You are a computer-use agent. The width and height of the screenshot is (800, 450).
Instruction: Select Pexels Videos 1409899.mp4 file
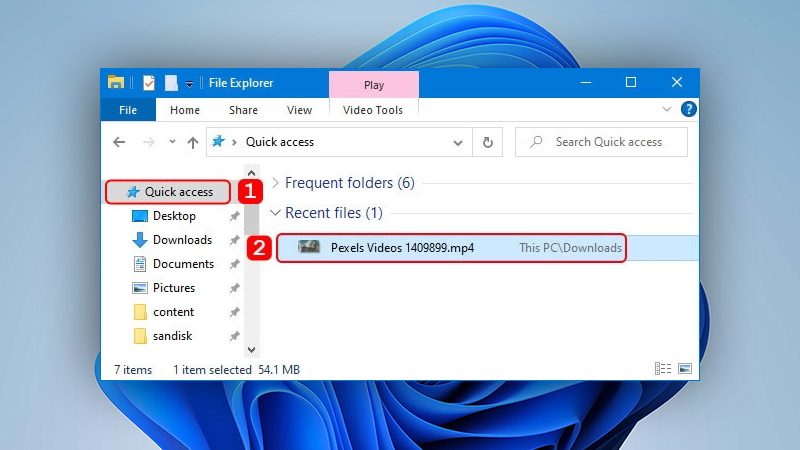point(487,248)
